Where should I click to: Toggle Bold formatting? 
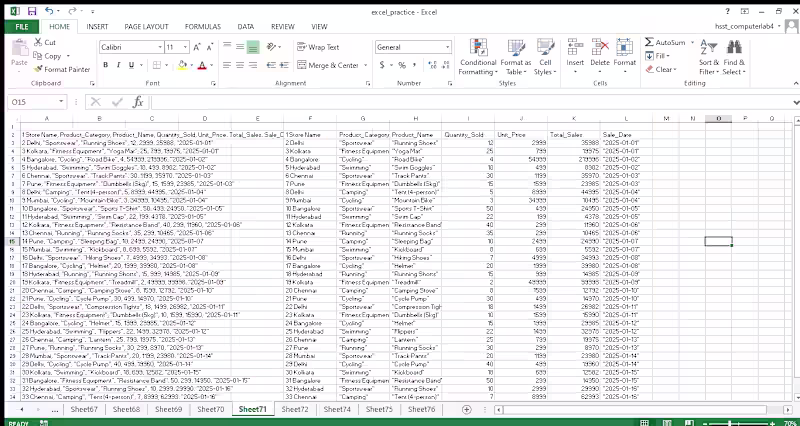pos(106,65)
